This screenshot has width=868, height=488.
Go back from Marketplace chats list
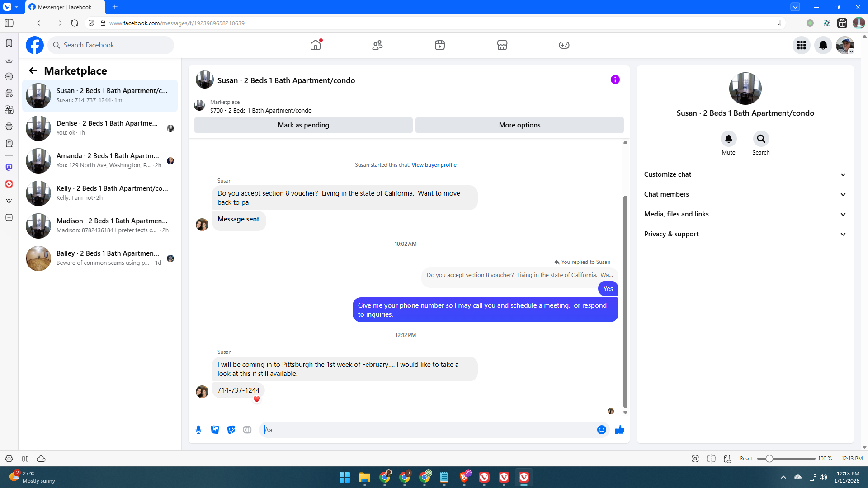pos(33,70)
